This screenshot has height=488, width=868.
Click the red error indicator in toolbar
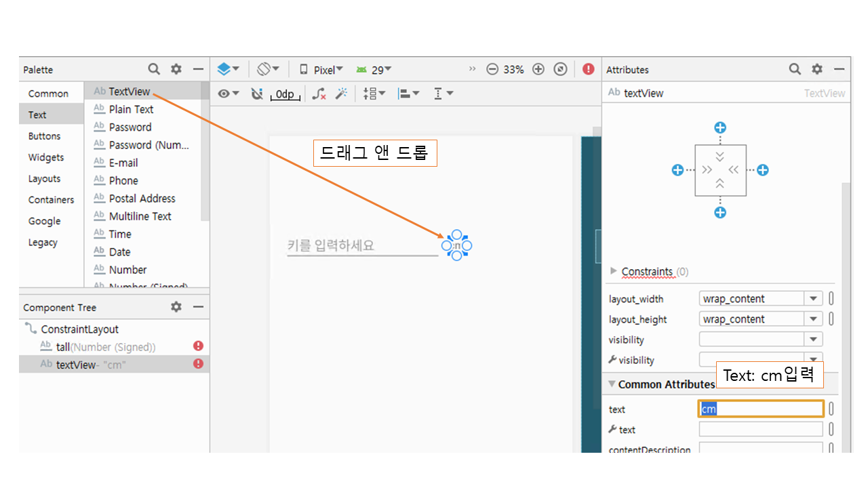[x=588, y=69]
